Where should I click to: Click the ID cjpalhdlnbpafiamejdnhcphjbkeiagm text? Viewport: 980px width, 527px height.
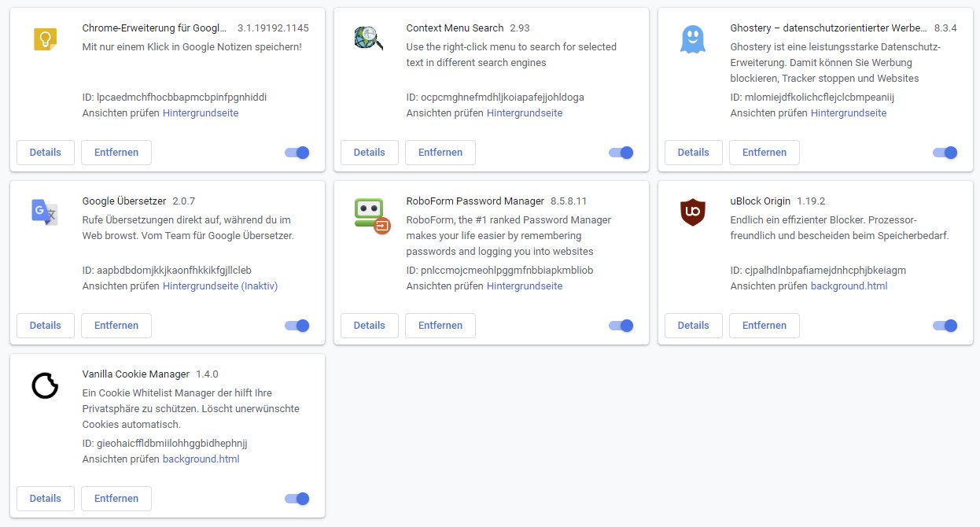coord(818,271)
